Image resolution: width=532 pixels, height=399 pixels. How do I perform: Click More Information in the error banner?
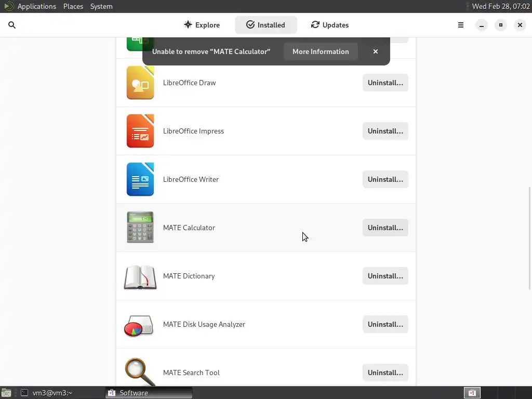click(x=321, y=51)
